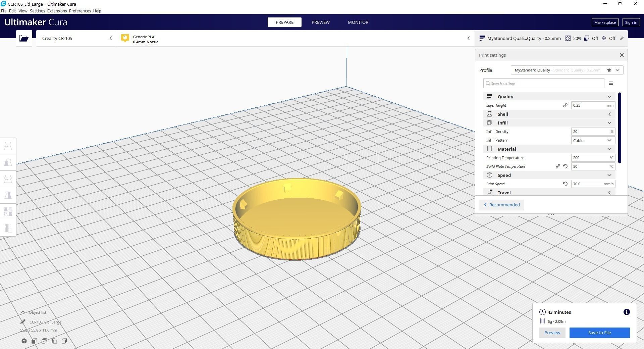Open the Extensions menu
644x349 pixels.
pyautogui.click(x=57, y=11)
